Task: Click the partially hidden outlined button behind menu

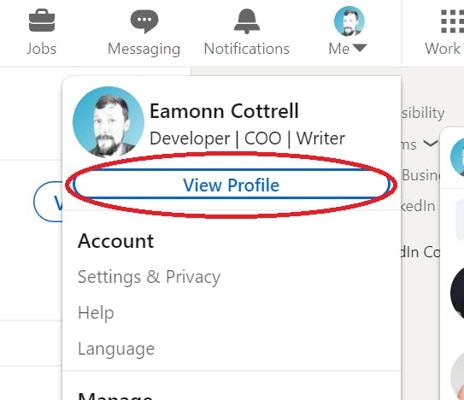Action: [x=48, y=202]
